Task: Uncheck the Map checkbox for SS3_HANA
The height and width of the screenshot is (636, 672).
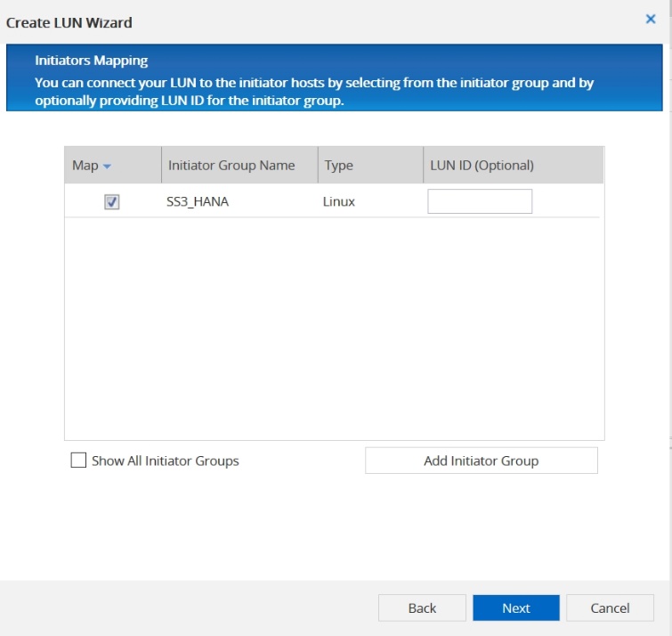Action: click(x=112, y=202)
